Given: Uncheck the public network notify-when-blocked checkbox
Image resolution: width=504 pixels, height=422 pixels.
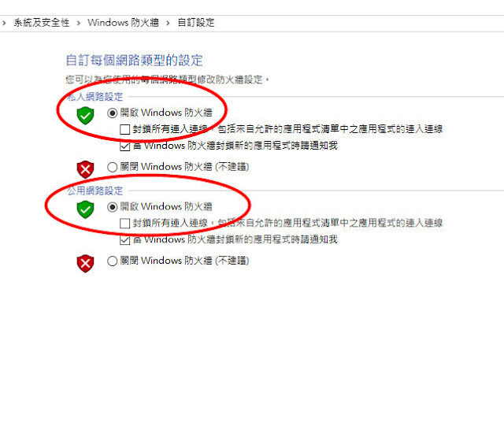Looking at the screenshot, I should [x=124, y=240].
